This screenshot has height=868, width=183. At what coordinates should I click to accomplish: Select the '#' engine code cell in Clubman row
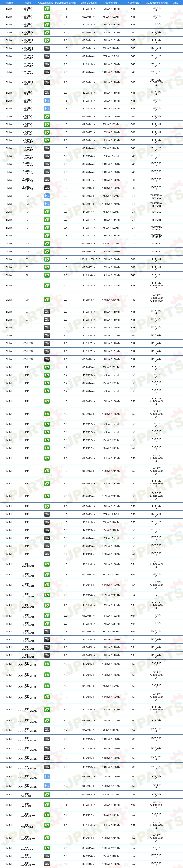[156, 595]
